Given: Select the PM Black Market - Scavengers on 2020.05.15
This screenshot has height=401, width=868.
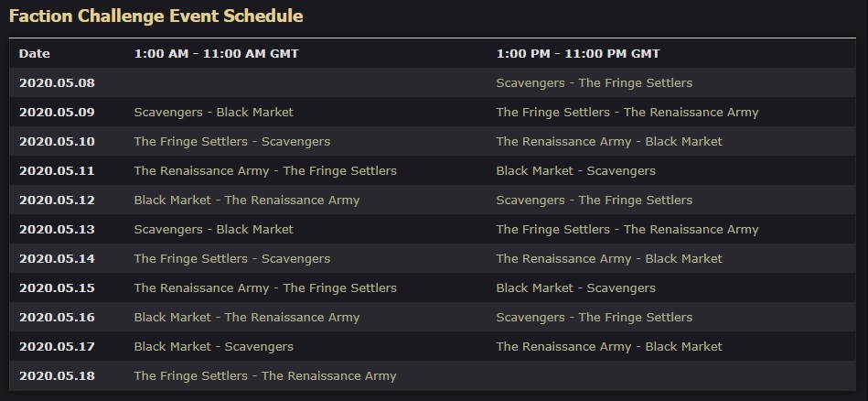Looking at the screenshot, I should tap(575, 288).
